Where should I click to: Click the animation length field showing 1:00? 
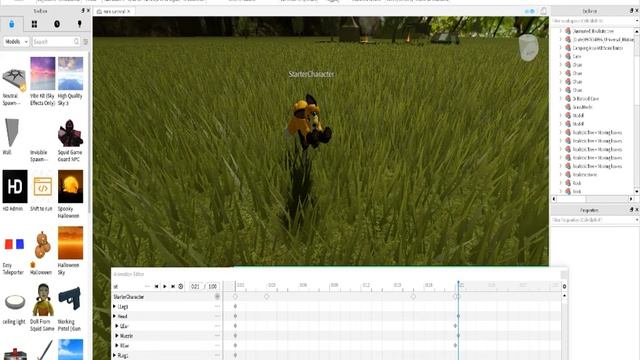213,287
